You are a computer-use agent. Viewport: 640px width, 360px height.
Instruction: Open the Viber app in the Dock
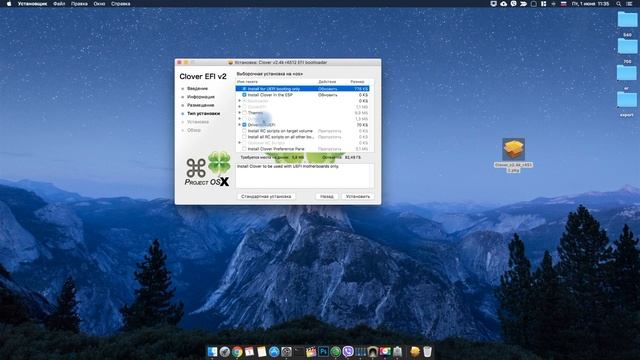click(x=348, y=351)
